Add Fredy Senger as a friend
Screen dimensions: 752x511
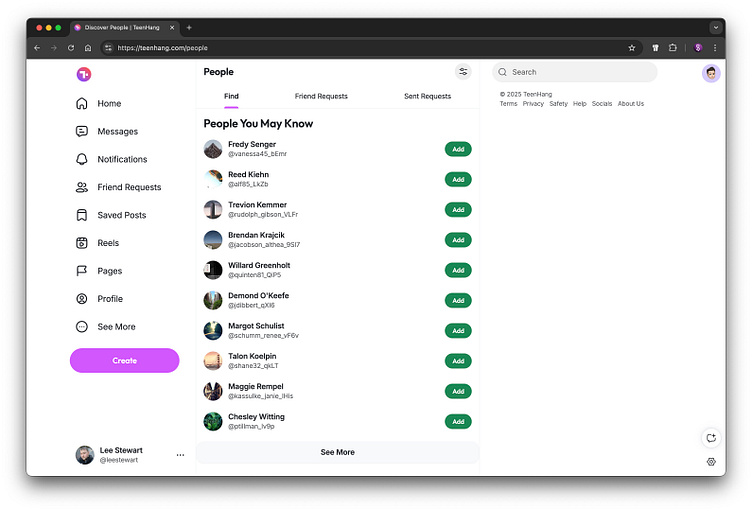(x=458, y=149)
